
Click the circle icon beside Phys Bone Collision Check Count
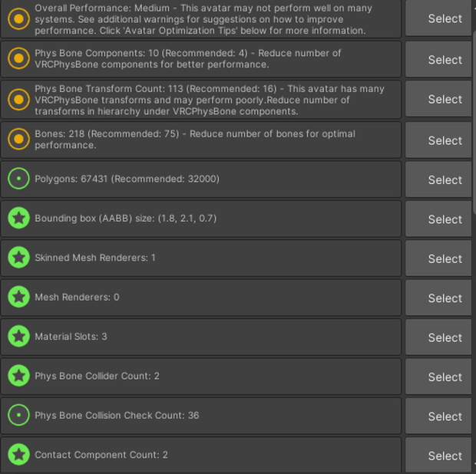(19, 415)
